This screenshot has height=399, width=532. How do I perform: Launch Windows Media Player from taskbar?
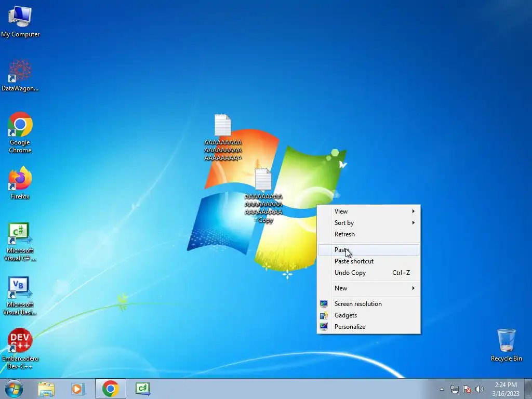pos(77,389)
